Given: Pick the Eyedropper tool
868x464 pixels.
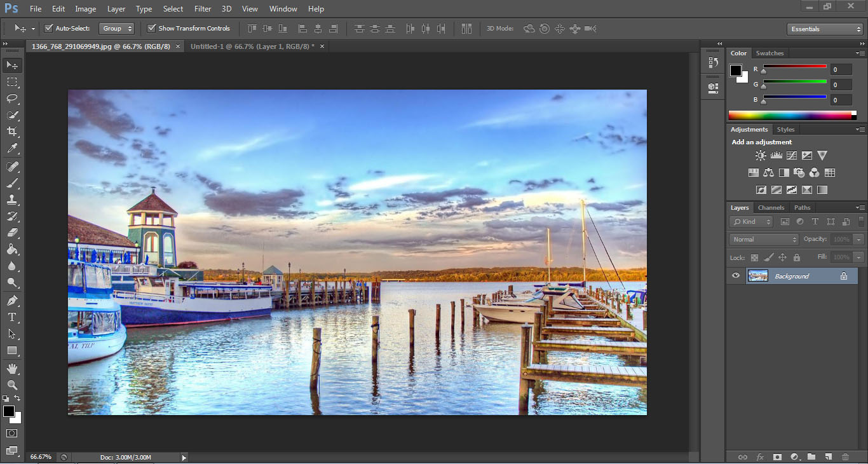Looking at the screenshot, I should 12,149.
